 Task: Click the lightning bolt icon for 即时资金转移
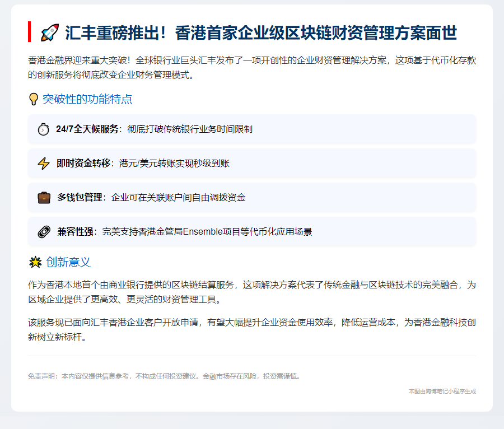point(44,163)
